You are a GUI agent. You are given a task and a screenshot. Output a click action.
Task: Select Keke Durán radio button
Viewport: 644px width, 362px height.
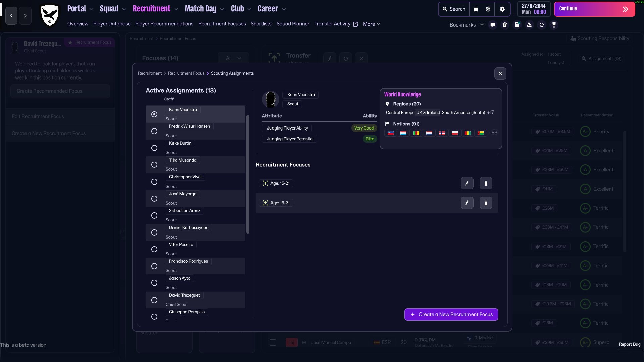[154, 148]
